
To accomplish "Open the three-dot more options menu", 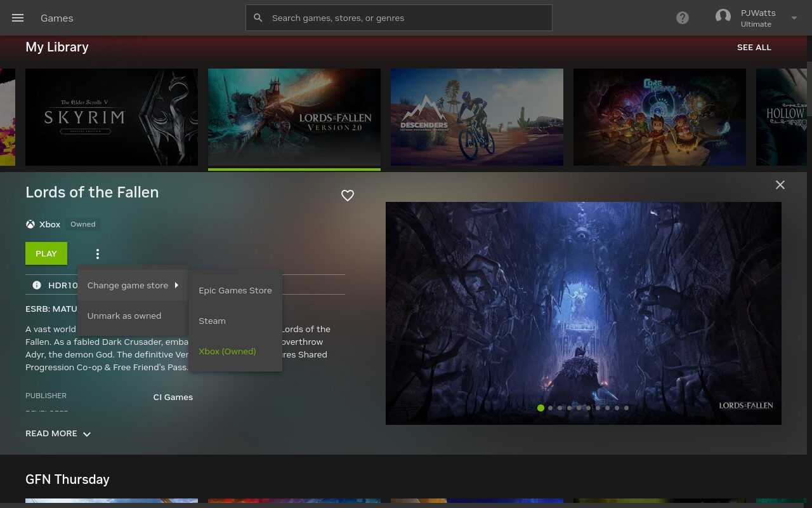I will (97, 254).
